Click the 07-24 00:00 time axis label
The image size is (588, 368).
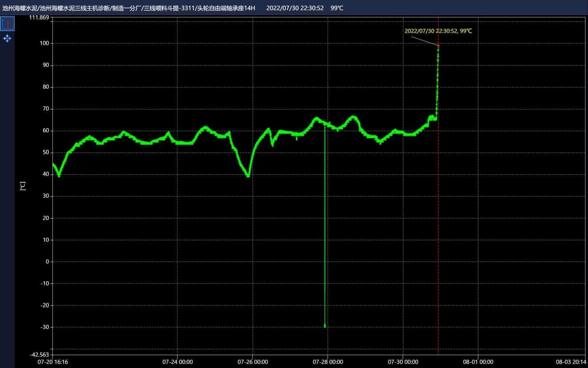pyautogui.click(x=178, y=362)
